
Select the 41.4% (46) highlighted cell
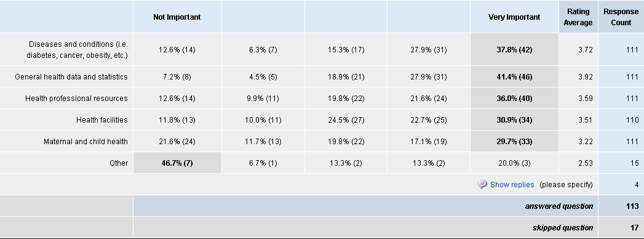514,77
